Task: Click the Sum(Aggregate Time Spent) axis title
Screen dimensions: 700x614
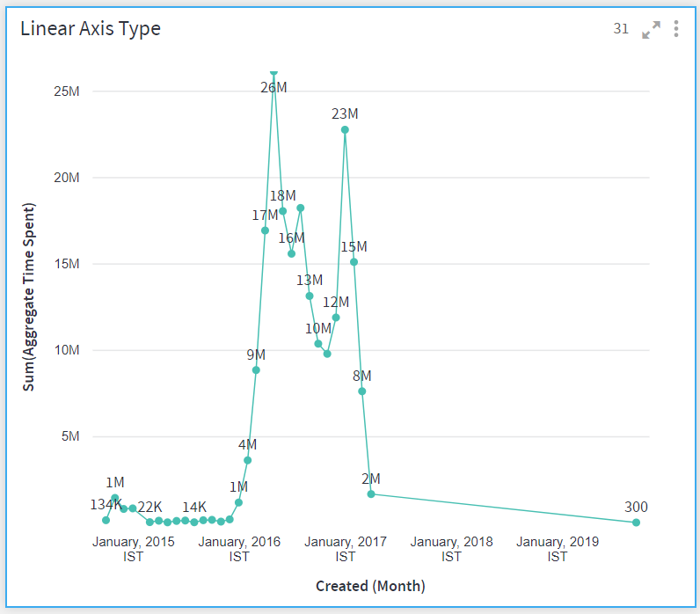Action: [28, 297]
